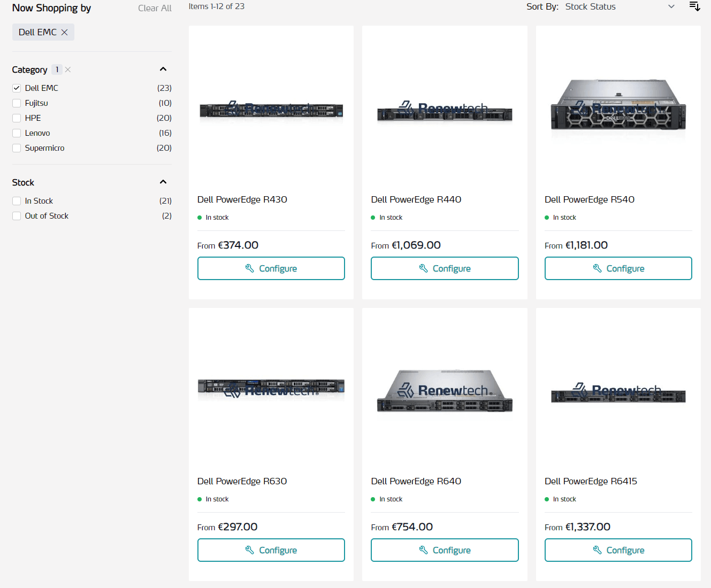Open the Dell PowerEdge R630 title link
The height and width of the screenshot is (588, 711).
242,481
